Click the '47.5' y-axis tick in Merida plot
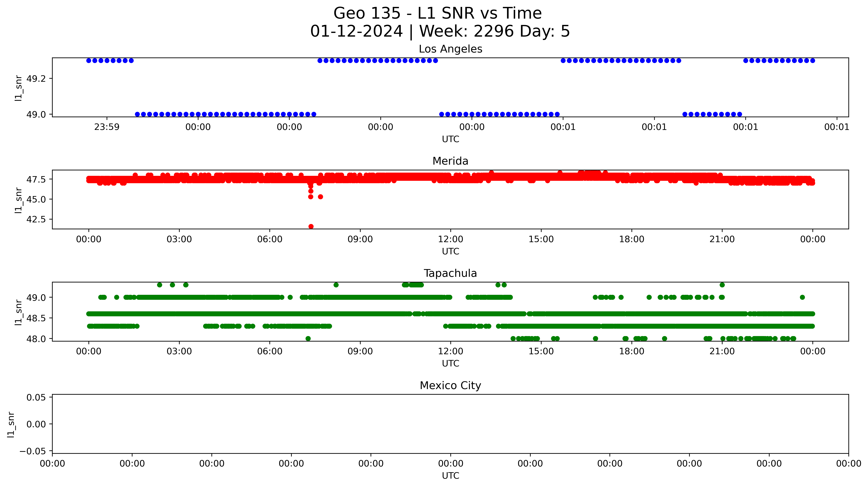 tap(36, 180)
